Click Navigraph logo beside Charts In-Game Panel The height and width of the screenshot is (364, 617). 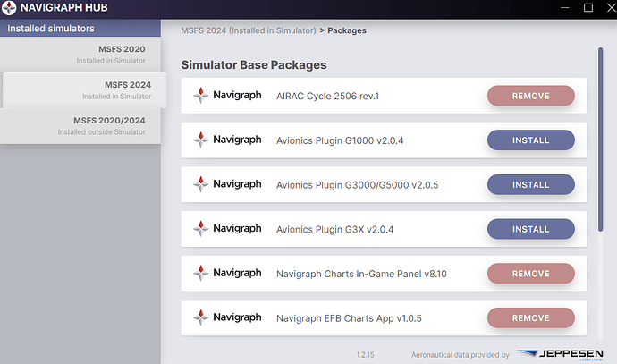[228, 274]
